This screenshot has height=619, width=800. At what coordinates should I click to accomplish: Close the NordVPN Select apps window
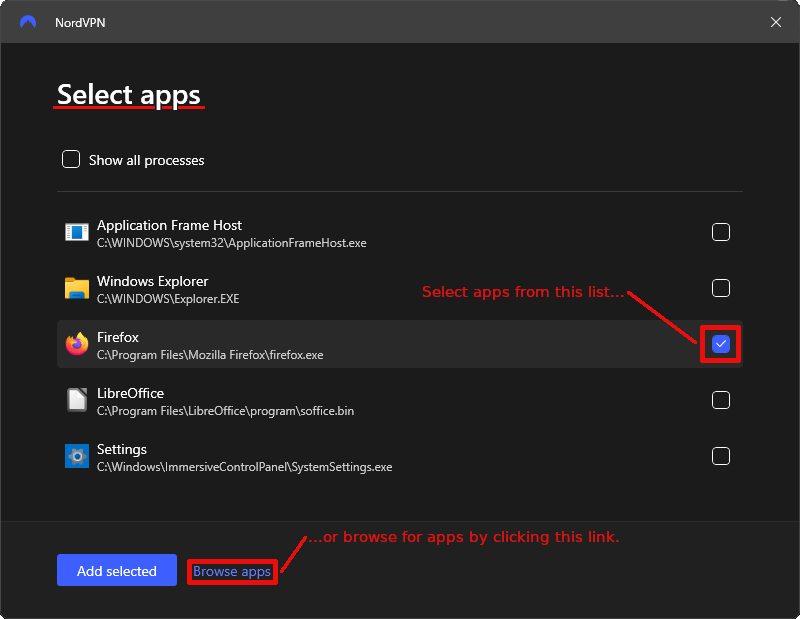(x=776, y=22)
